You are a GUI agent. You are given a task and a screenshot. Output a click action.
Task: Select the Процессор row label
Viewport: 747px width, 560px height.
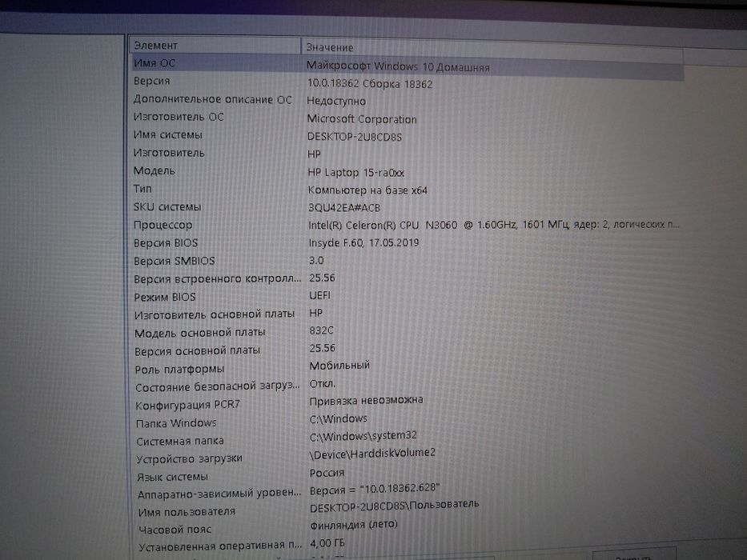pyautogui.click(x=163, y=225)
